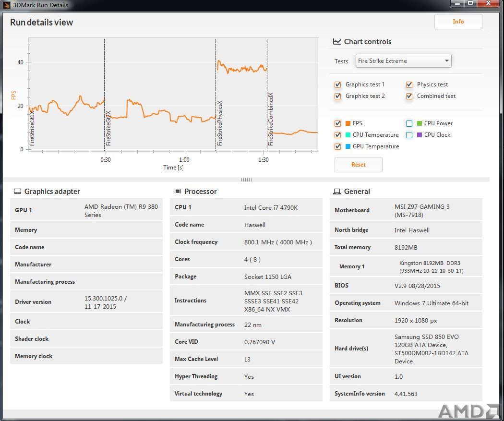504x421 pixels.
Task: Click the FireStrikeGt1X marker label in chart
Action: (x=32, y=129)
